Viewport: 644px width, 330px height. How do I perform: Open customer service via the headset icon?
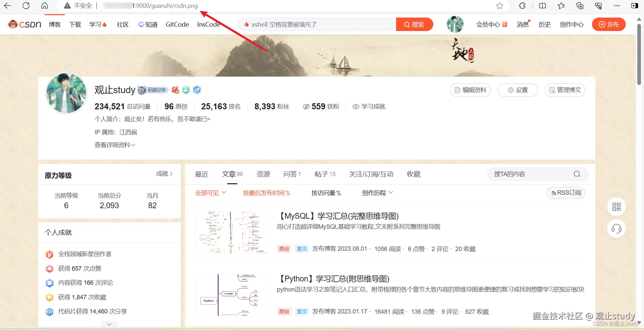tap(616, 229)
